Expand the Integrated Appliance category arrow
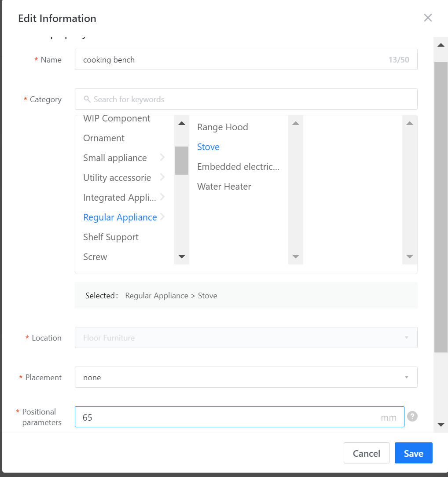This screenshot has width=448, height=477. pos(162,197)
